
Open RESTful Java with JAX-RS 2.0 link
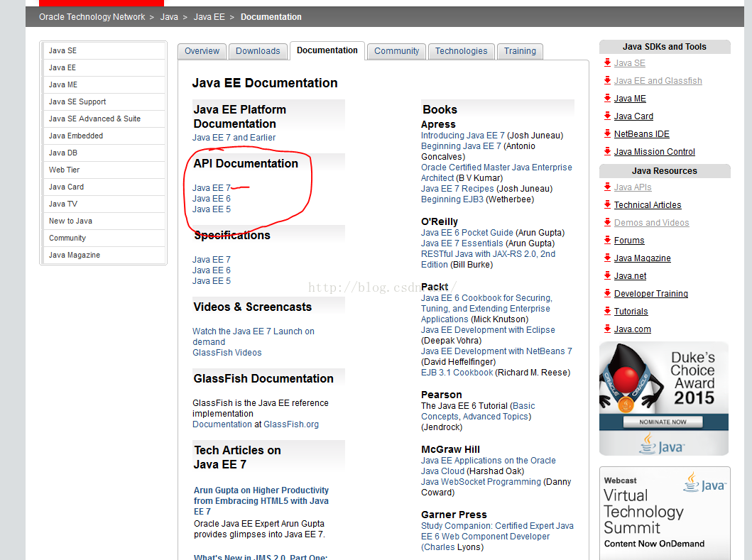tap(489, 259)
